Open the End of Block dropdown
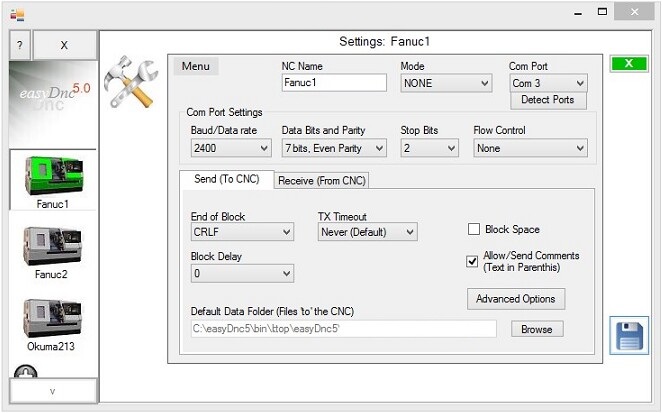The width and height of the screenshot is (662, 413). tap(241, 232)
